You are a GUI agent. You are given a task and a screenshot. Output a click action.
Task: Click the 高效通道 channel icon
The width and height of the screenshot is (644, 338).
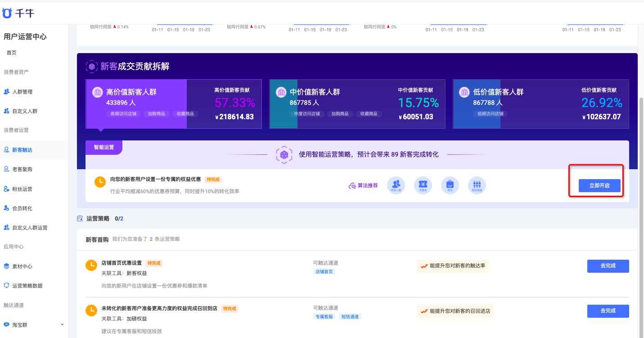(477, 185)
